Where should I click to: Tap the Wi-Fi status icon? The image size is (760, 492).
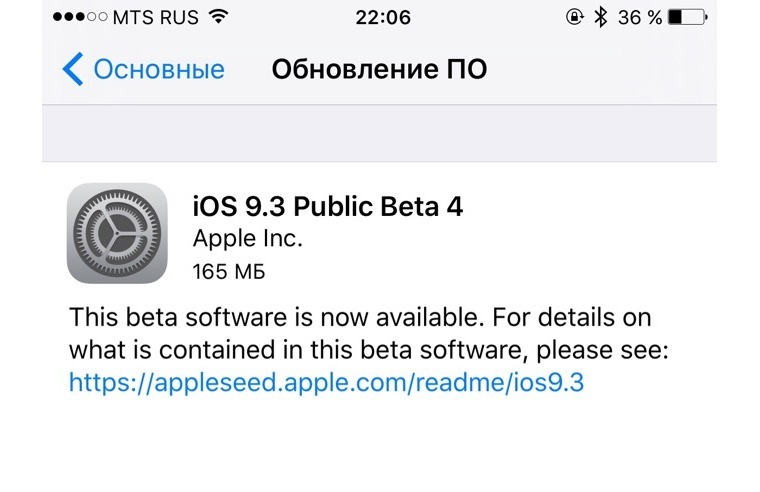click(219, 17)
